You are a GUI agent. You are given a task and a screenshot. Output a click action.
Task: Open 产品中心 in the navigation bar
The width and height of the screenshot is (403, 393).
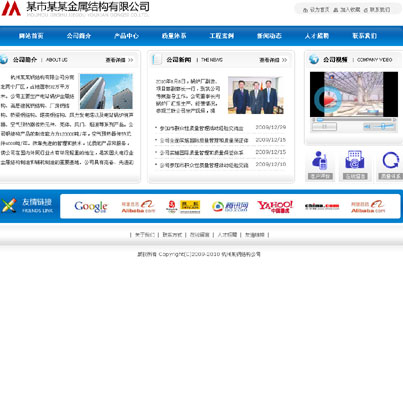tap(126, 36)
